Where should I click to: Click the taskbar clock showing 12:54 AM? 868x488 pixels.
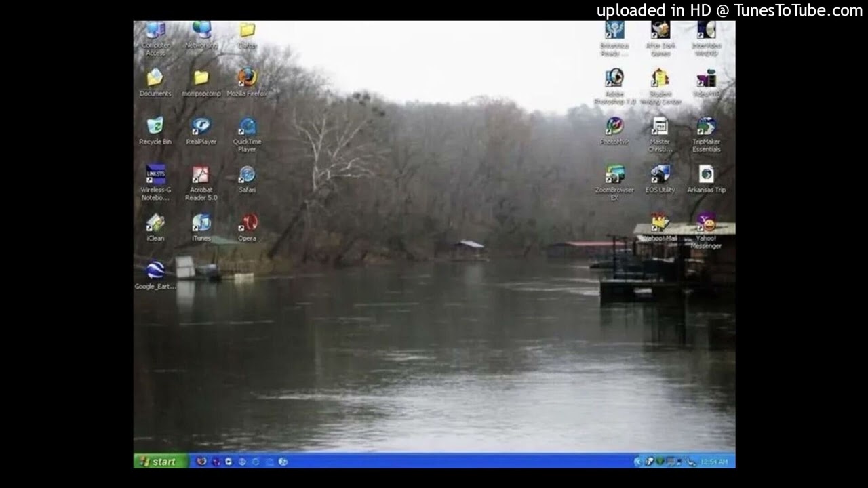point(714,462)
